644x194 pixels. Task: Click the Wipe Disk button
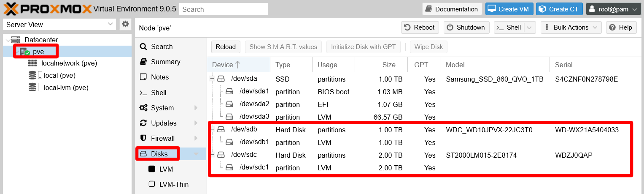pos(428,47)
